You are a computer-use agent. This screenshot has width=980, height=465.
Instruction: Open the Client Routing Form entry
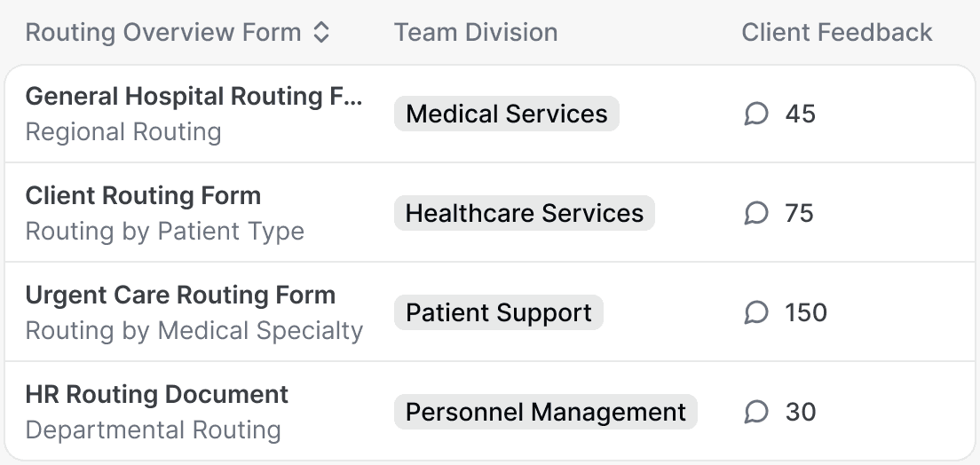point(143,195)
